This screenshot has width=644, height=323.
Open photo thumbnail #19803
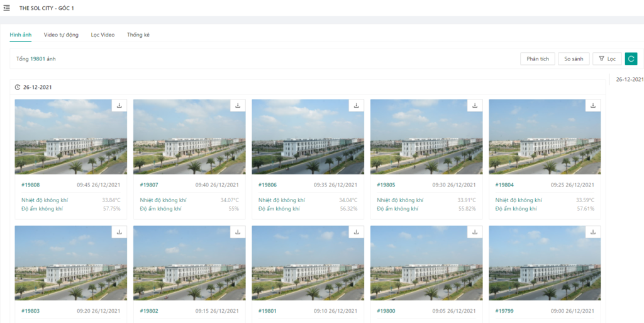71,263
